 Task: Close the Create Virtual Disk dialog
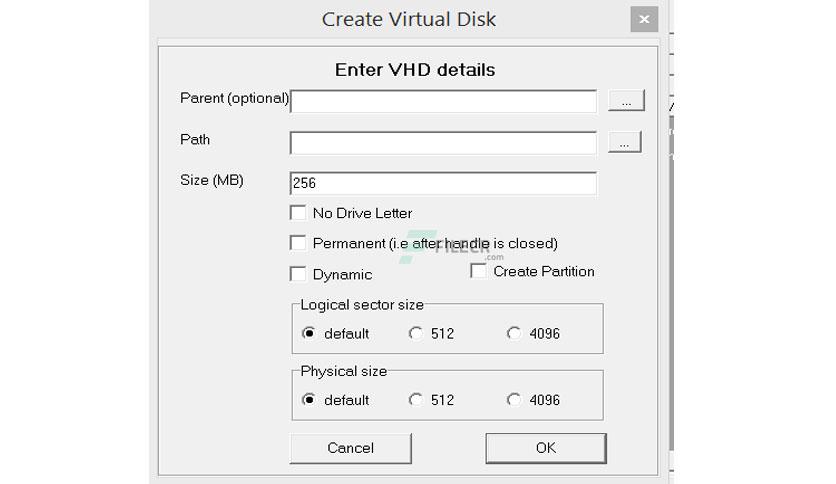coord(644,19)
